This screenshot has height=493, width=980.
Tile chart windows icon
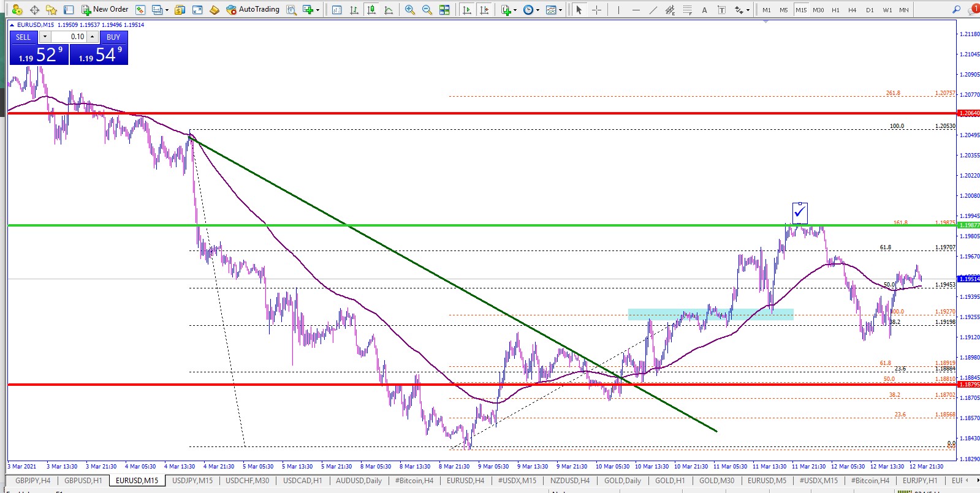tap(444, 10)
